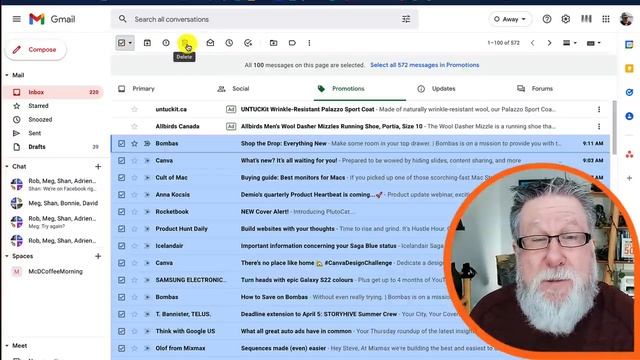This screenshot has width=640, height=360.
Task: Switch to the Updates tab
Action: 436,89
